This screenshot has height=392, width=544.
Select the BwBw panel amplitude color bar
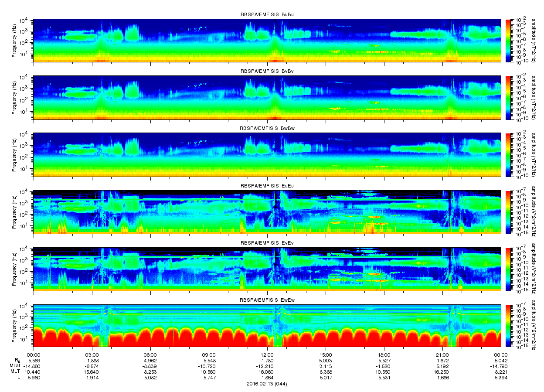(508, 155)
